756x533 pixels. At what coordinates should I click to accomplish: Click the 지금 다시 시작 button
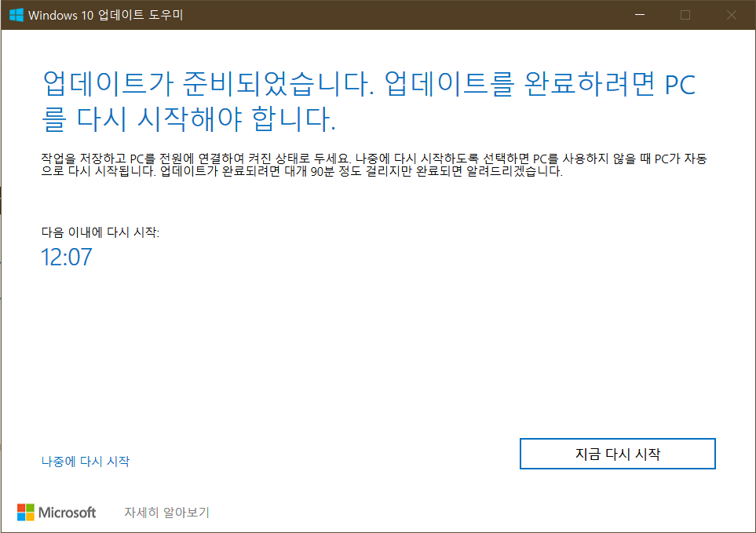(x=617, y=454)
